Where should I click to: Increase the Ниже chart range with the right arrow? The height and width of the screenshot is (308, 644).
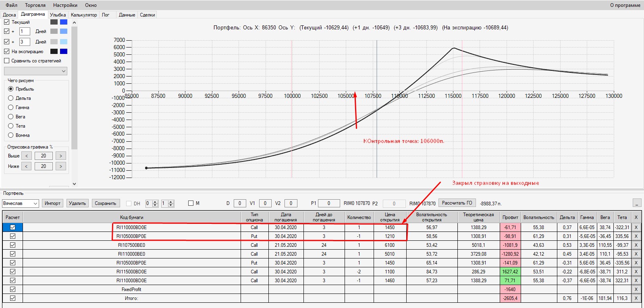point(61,166)
